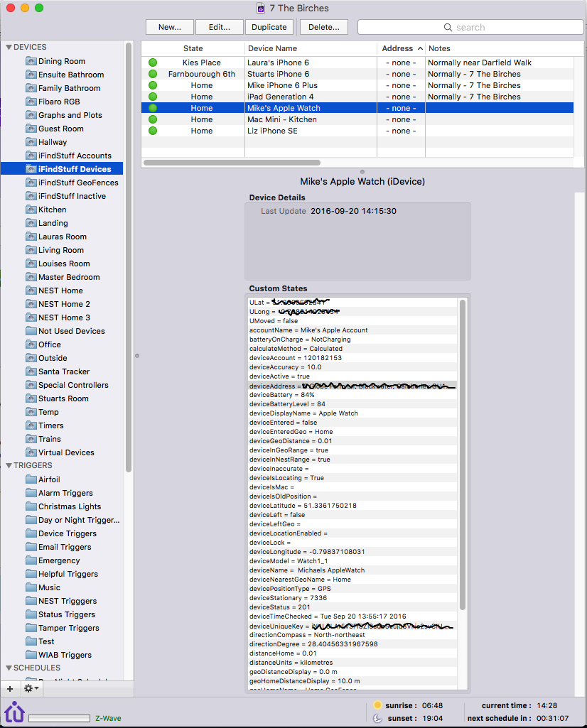Open the Santa Tracker folder icon
Screen dimensions: 587x728
[x=31, y=371]
